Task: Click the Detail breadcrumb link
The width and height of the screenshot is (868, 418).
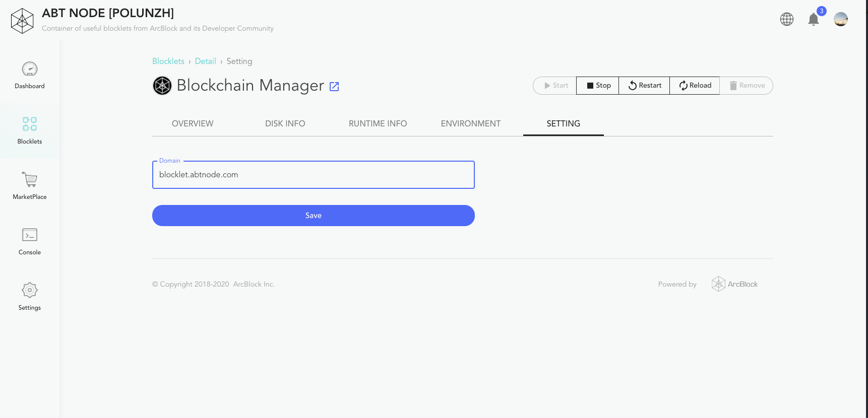Action: [205, 61]
